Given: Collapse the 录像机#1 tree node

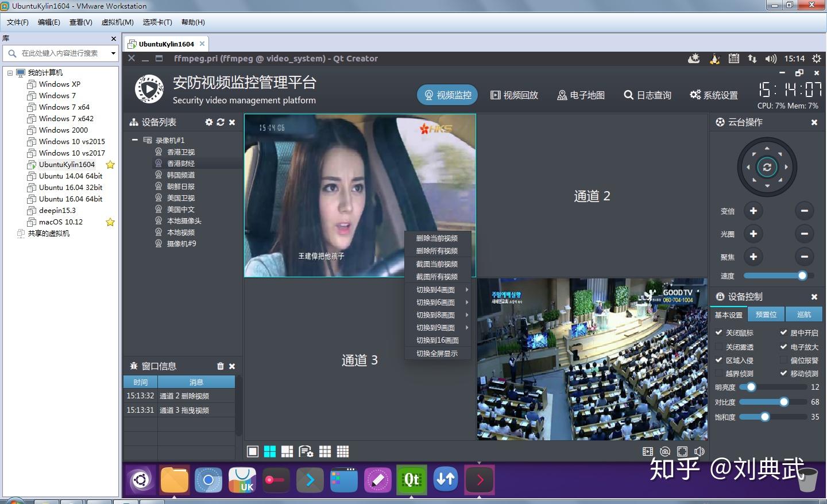Looking at the screenshot, I should tap(135, 139).
